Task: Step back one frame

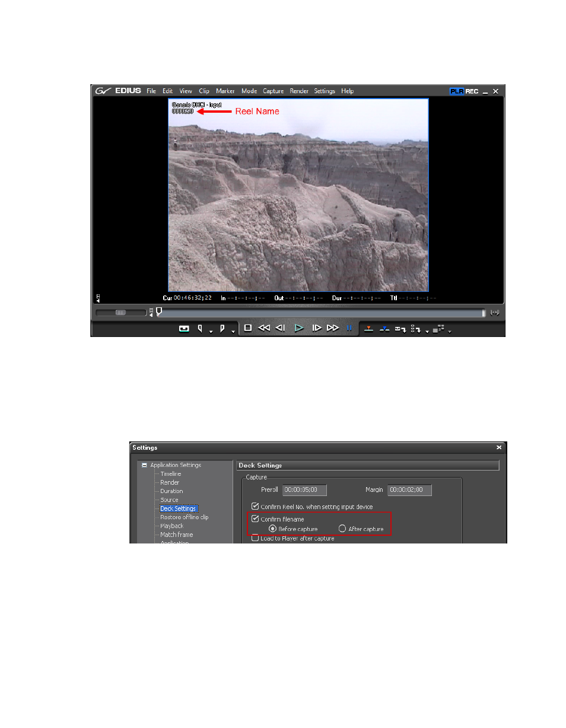Action: coord(281,328)
